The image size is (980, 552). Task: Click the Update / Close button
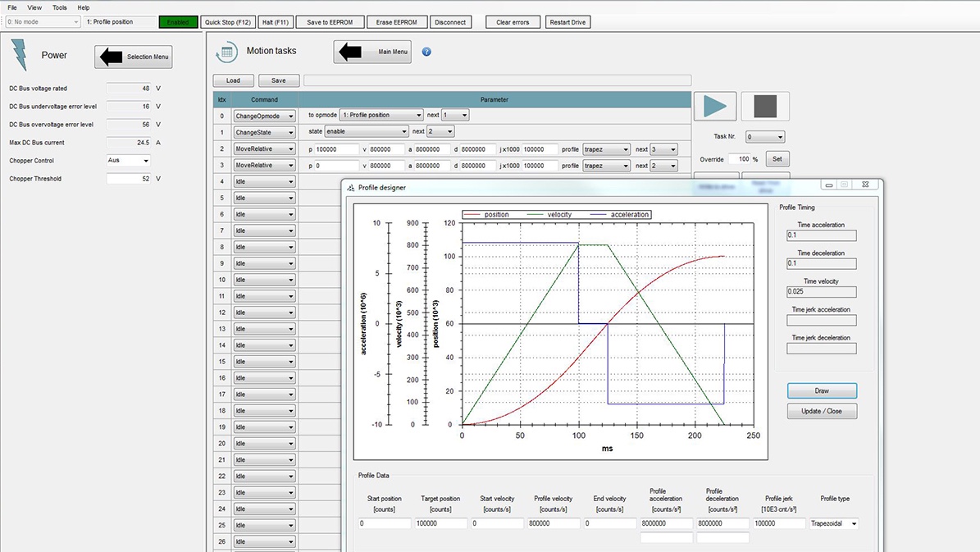[x=822, y=412]
